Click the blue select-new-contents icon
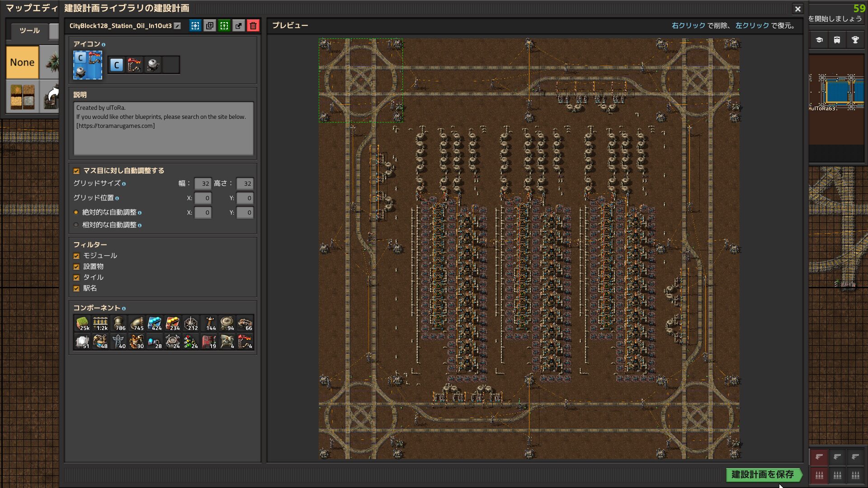 click(x=195, y=26)
